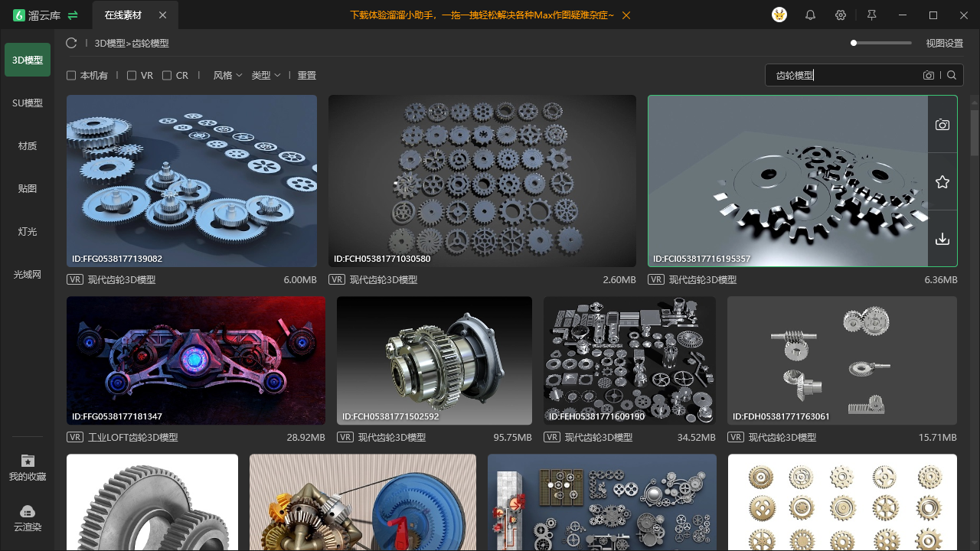Viewport: 980px width, 551px height.
Task: Select 贴图 in sidebar
Action: [28, 189]
